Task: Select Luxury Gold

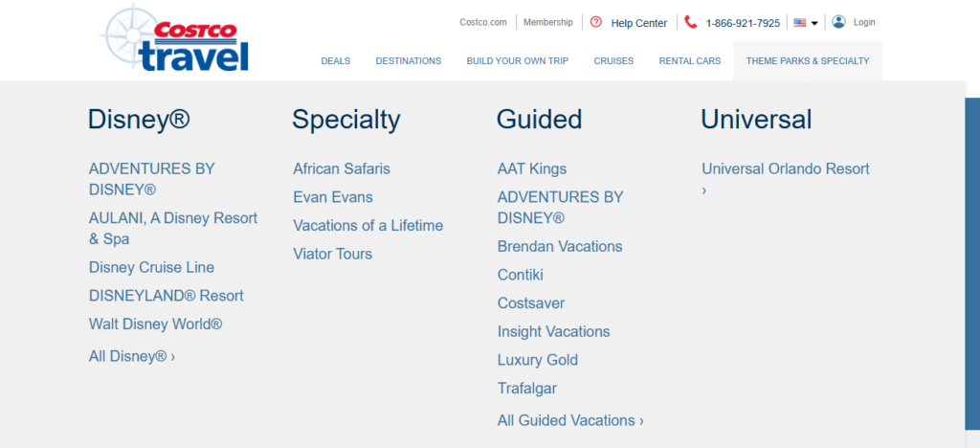Action: [538, 360]
